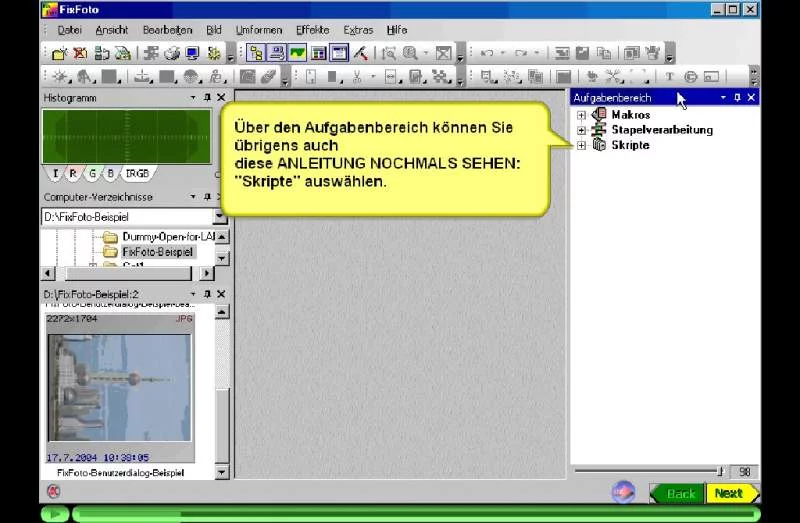Click the crossed scissors icon near text tool
800x523 pixels.
(614, 77)
